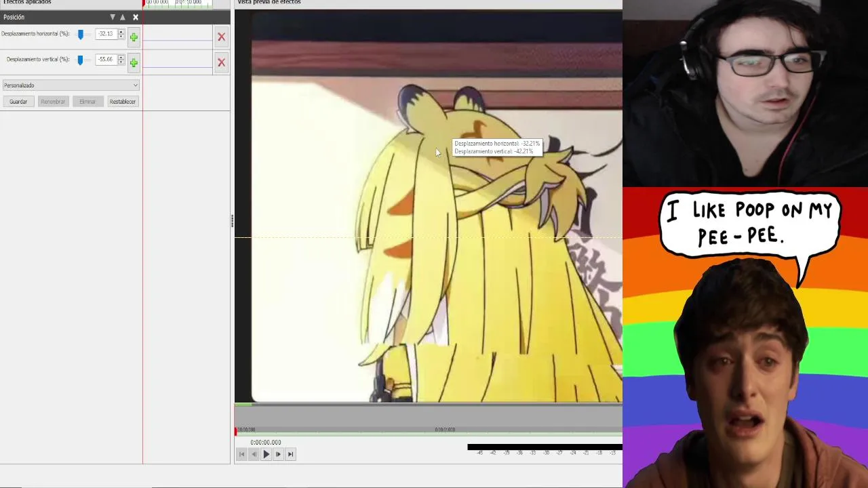Move the Posición effect down with the down arrow
This screenshot has height=488, width=868.
point(113,17)
